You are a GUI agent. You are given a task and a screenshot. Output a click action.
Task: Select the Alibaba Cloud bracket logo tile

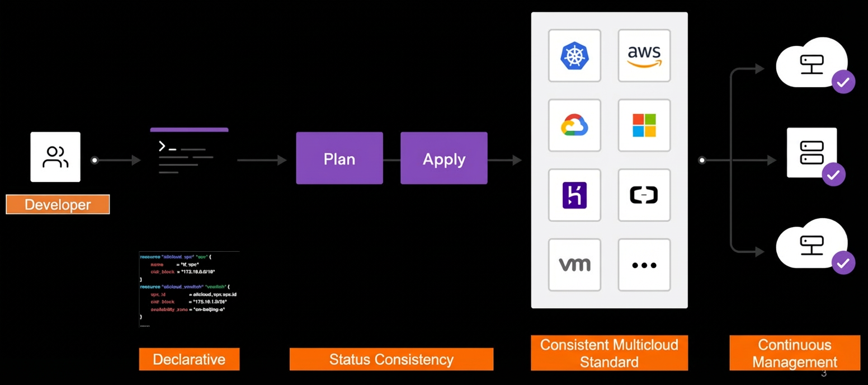pyautogui.click(x=644, y=195)
